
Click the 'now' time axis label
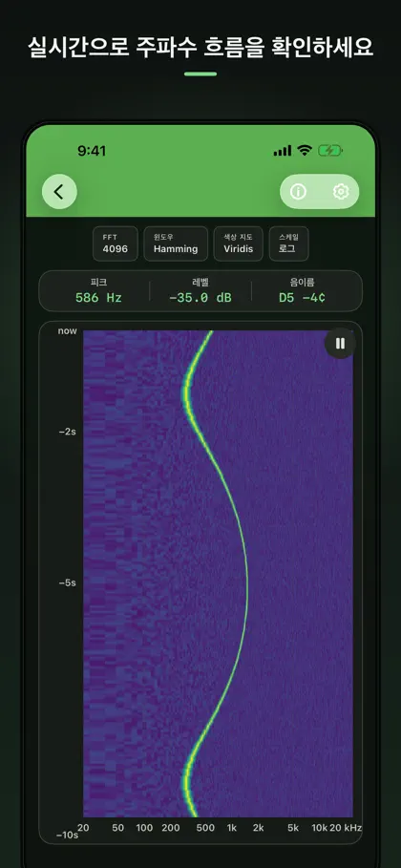[68, 331]
